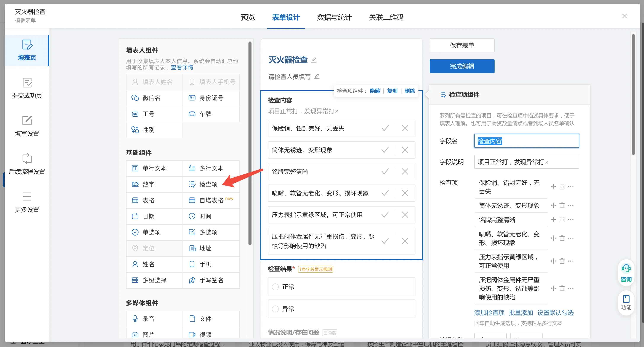The image size is (644, 347).
Task: Add the 录音 component
Action: [154, 319]
